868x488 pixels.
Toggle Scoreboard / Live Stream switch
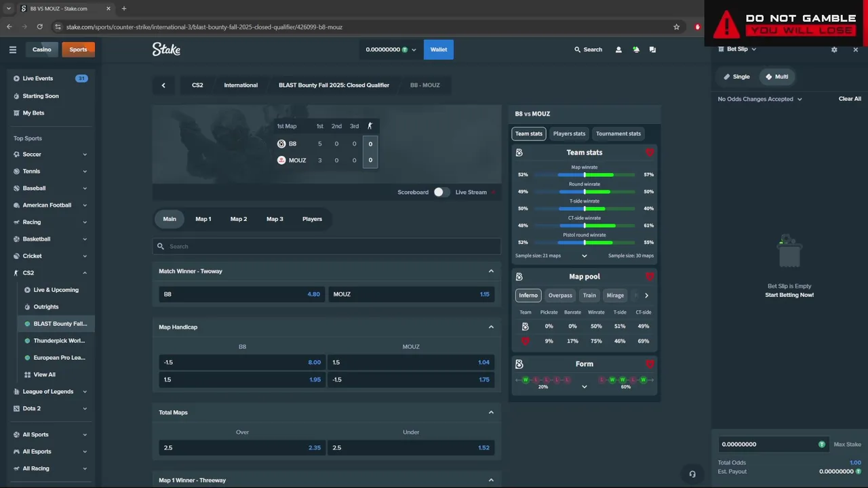(441, 192)
